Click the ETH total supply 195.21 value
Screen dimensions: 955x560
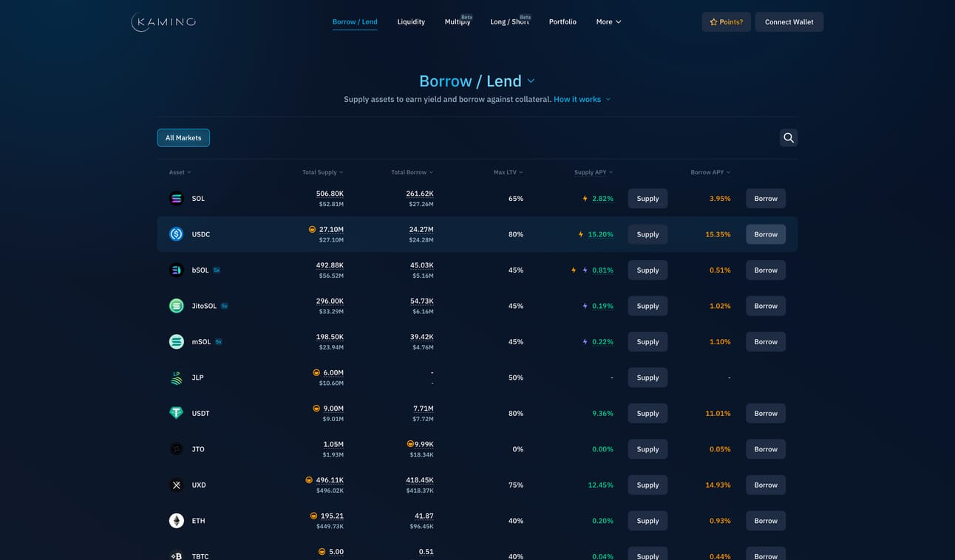(332, 516)
